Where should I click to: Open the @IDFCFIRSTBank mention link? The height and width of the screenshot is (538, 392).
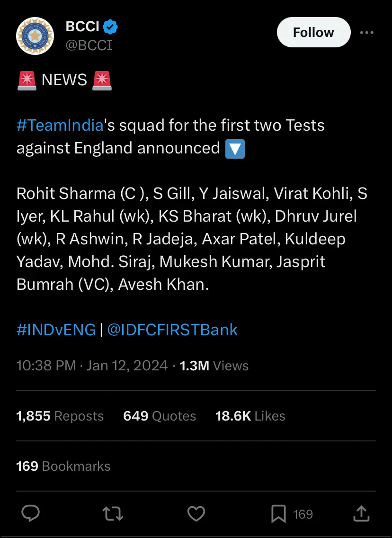tap(172, 330)
